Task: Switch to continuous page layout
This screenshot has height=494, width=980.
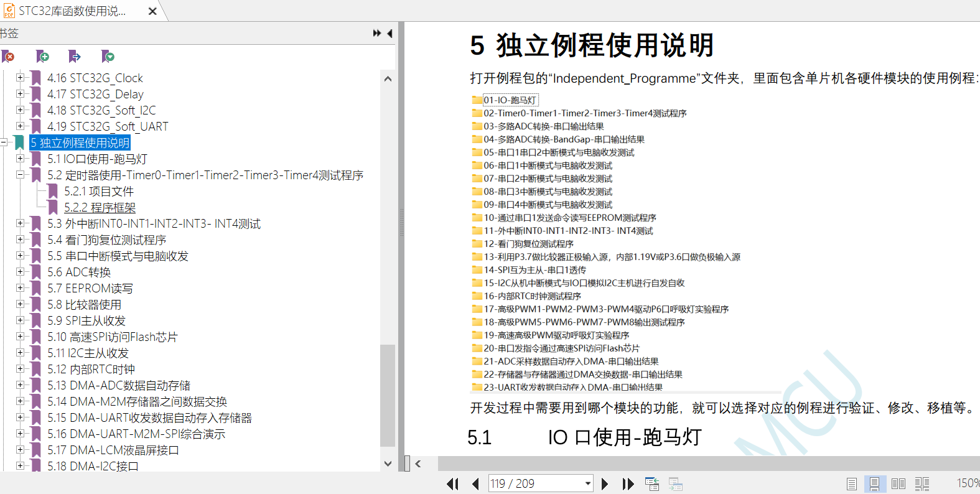Action: (875, 483)
